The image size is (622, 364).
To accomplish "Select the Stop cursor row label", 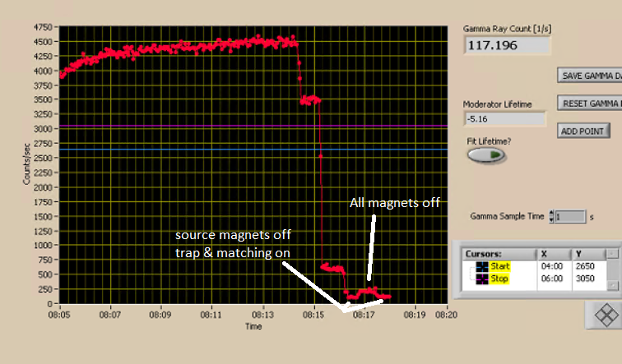I will point(499,279).
